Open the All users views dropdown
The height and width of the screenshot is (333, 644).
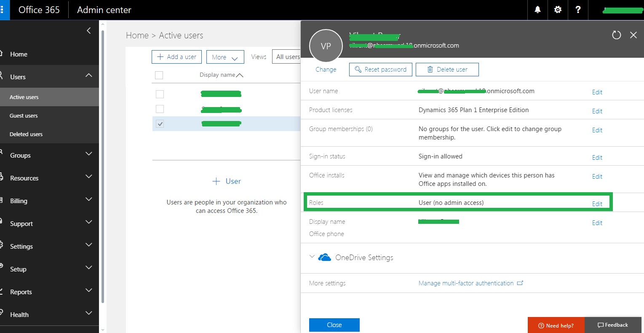[287, 57]
